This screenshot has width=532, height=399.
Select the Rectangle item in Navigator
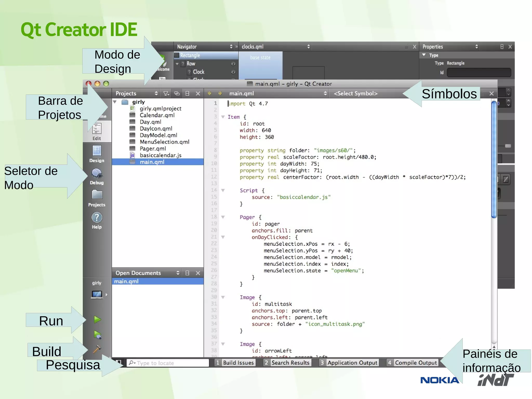coord(206,55)
